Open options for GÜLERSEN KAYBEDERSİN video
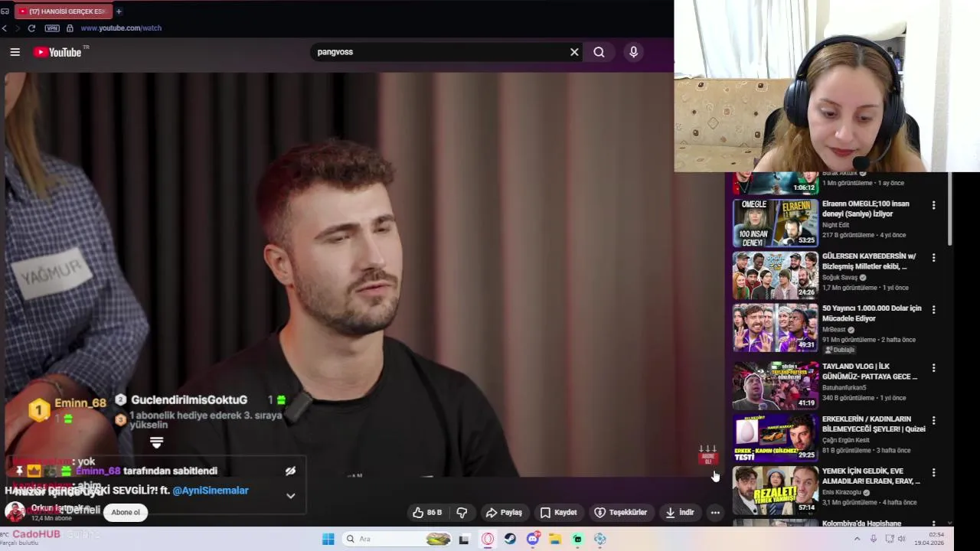This screenshot has width=980, height=551. point(933,258)
